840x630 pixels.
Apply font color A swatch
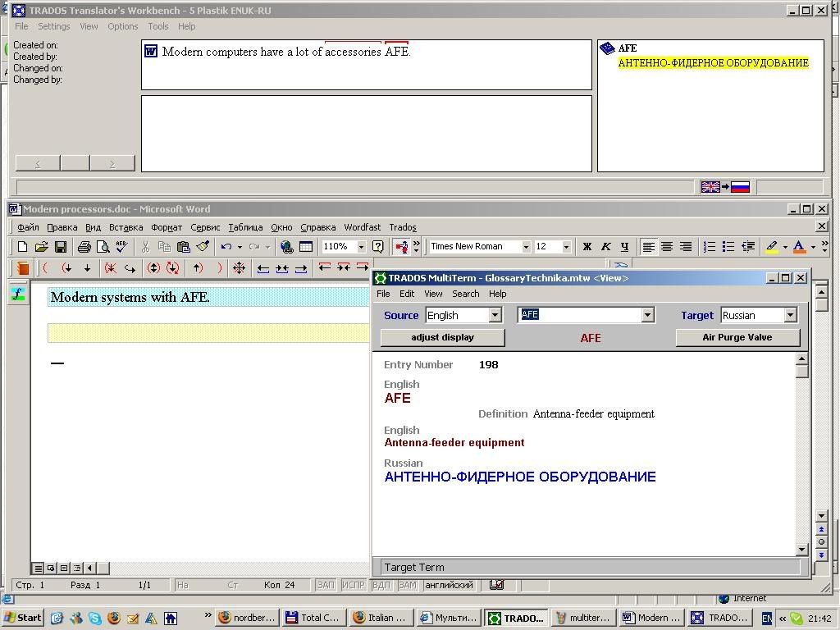coord(799,246)
